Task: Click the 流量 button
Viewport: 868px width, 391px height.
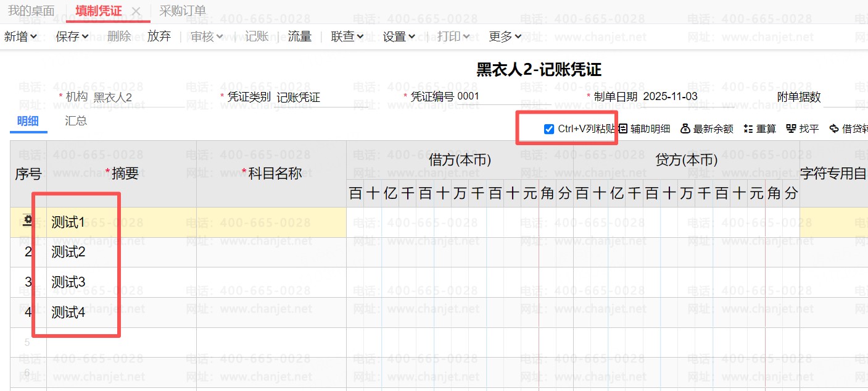Action: point(300,36)
